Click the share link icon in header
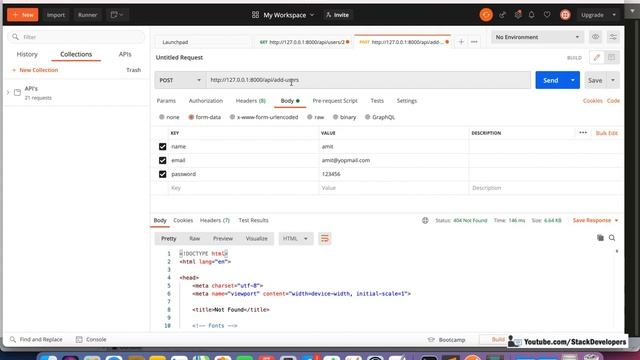Viewport: 640px width, 360px height. 502,15
